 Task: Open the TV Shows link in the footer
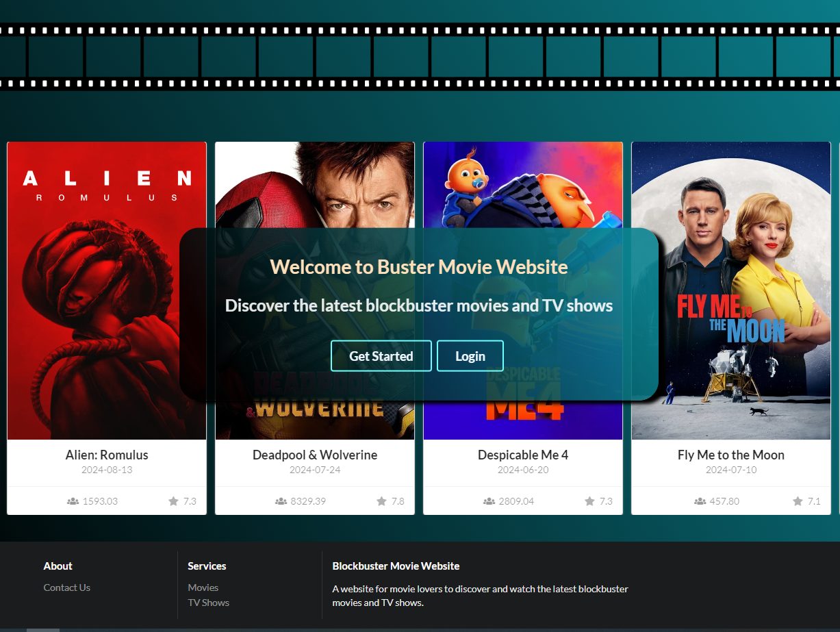pyautogui.click(x=208, y=602)
